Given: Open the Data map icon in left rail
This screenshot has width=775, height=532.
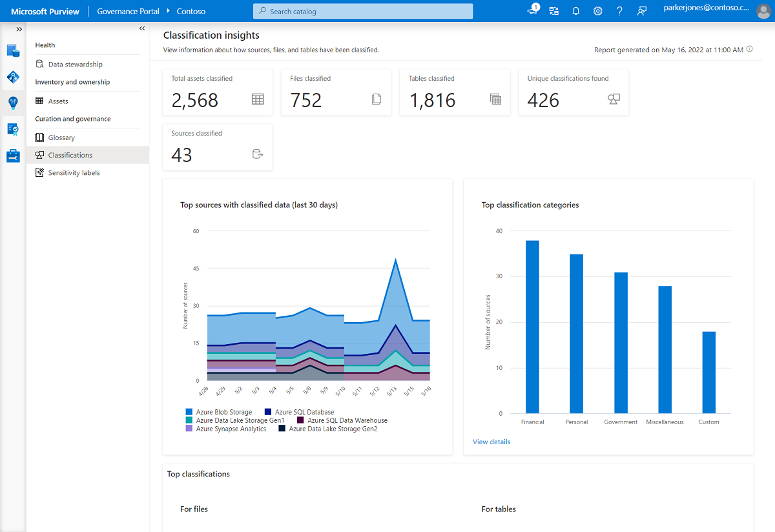Looking at the screenshot, I should [x=13, y=77].
